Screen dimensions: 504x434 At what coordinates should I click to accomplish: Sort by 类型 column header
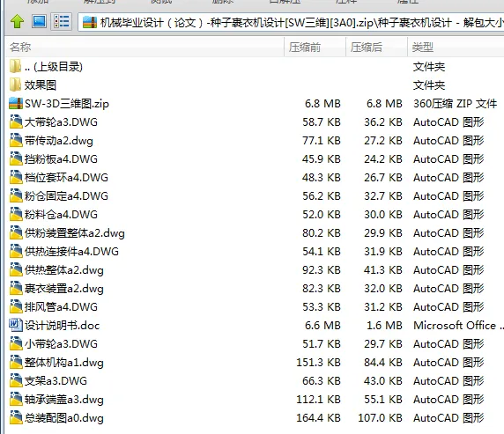click(x=456, y=48)
